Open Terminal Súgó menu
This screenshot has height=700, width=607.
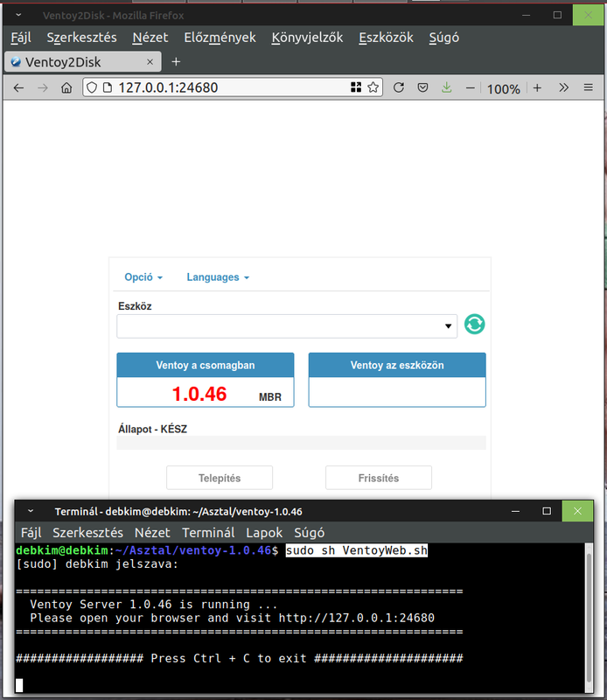pyautogui.click(x=310, y=533)
